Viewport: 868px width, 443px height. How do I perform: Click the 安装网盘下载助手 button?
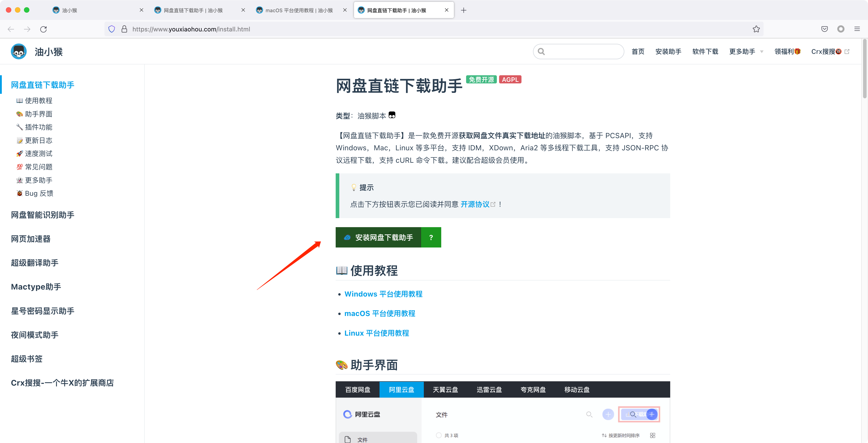[378, 238]
